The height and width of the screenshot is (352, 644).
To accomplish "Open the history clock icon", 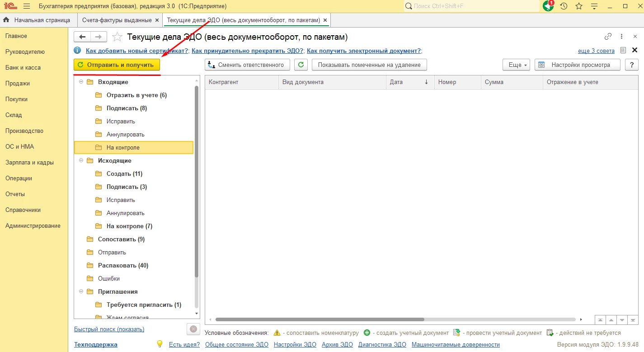I will click(564, 6).
